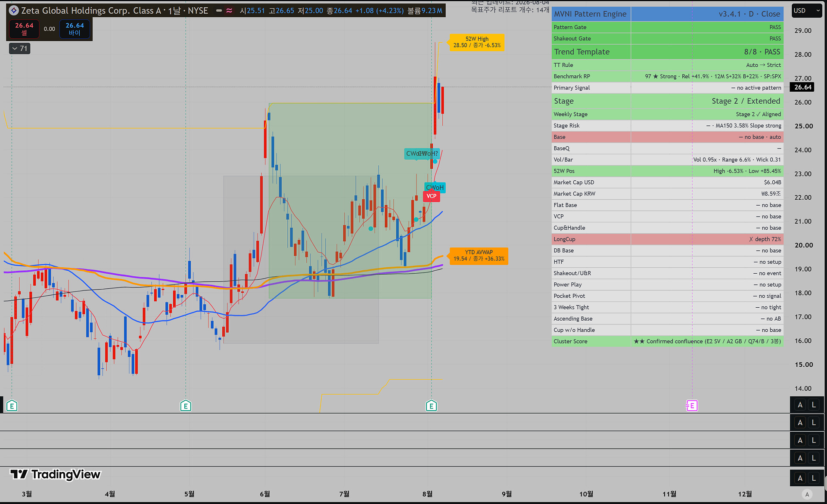This screenshot has width=827, height=504.
Task: Click the CWoH label above the VCP tag
Action: [435, 187]
